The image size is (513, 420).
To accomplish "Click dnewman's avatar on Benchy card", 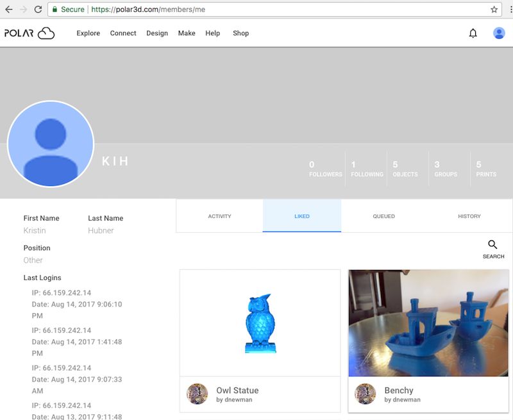I will 366,394.
